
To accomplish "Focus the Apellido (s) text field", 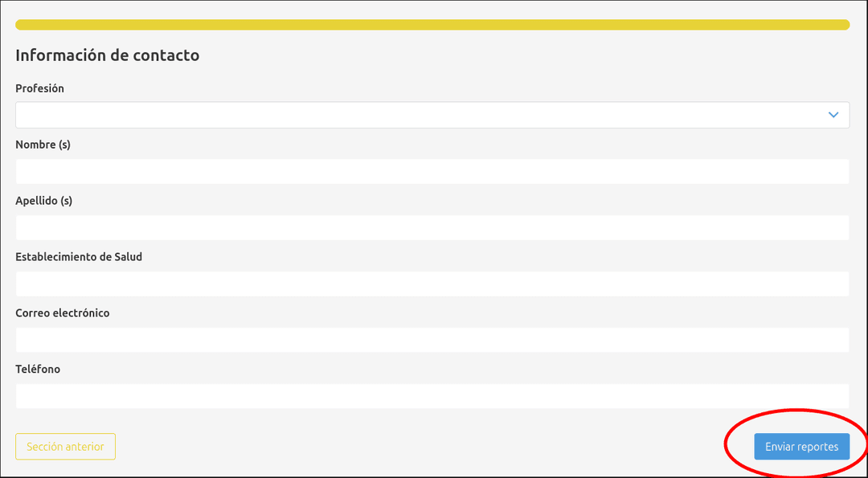I will (x=432, y=227).
